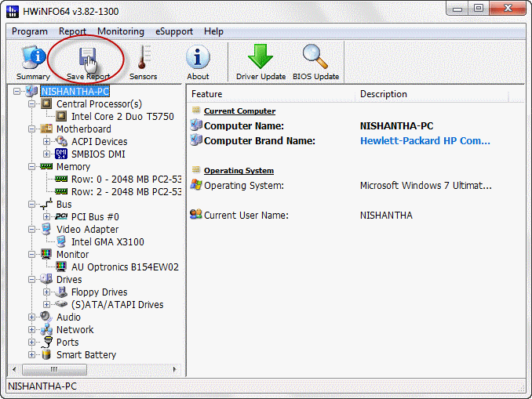The image size is (532, 399).
Task: Collapse the Central Processor(s) node
Action: tap(31, 103)
